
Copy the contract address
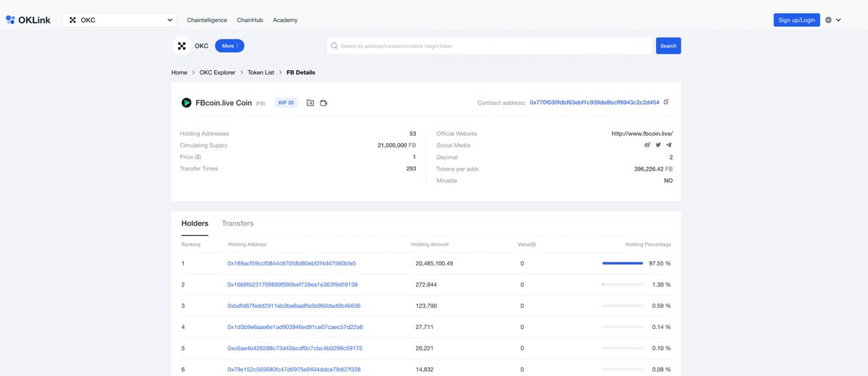click(666, 102)
